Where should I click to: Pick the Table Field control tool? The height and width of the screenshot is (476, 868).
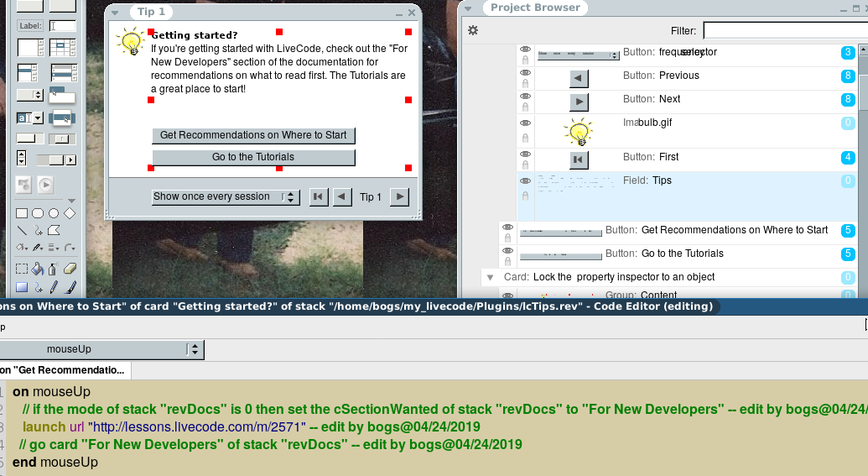[x=63, y=48]
